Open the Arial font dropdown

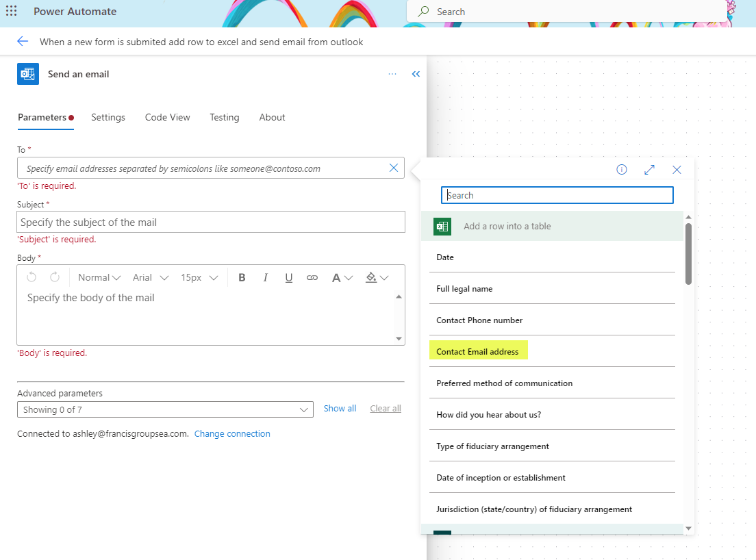pos(151,277)
